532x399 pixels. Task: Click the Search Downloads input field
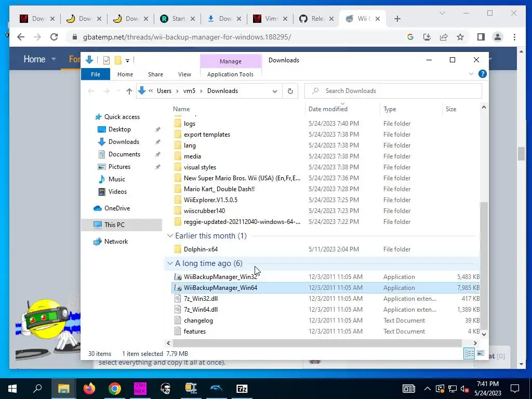[394, 91]
